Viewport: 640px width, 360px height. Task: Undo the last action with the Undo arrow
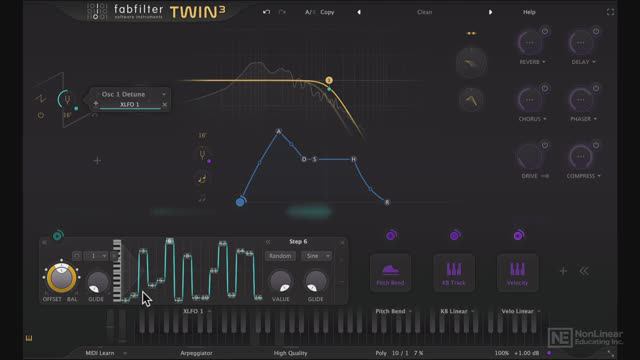click(x=267, y=12)
